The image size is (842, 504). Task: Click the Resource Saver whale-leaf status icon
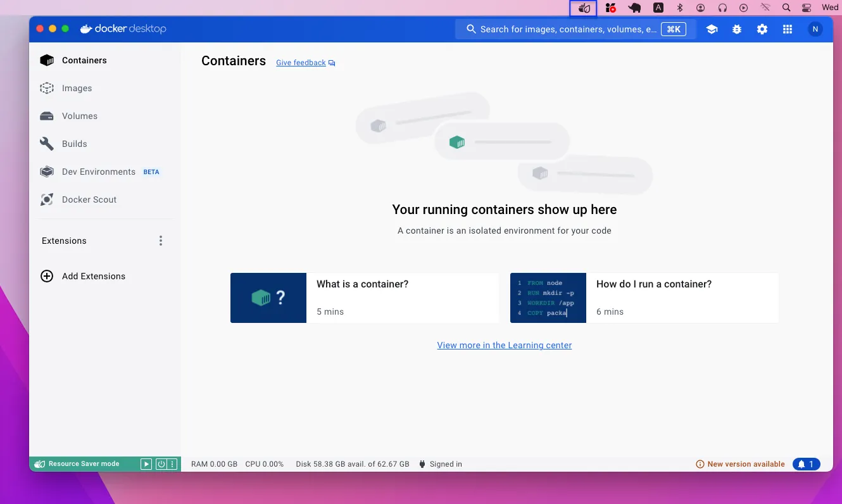(x=39, y=464)
